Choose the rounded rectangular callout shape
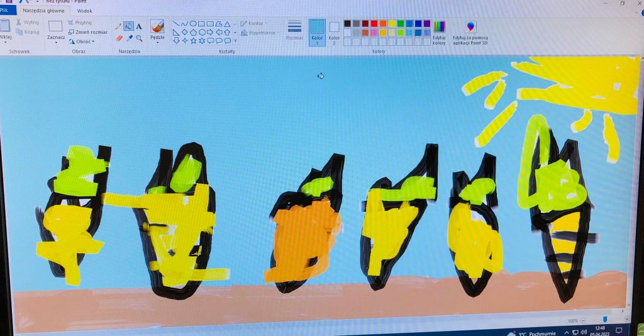Image resolution: width=644 pixels, height=336 pixels. click(x=210, y=40)
